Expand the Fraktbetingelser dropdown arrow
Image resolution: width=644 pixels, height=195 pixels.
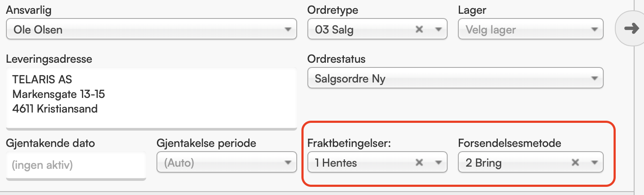(x=438, y=163)
